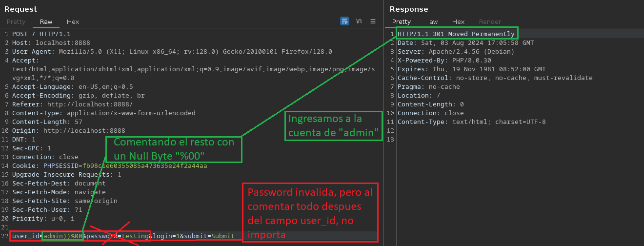Click the POST / HTTP/1.1 request line
Image resolution: width=644 pixels, height=246 pixels.
pos(41,34)
